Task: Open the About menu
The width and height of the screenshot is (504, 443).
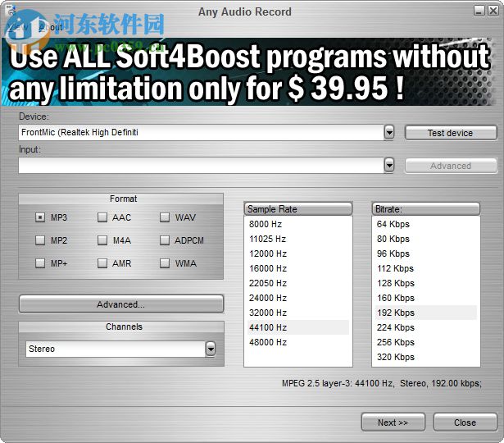Action: pos(51,27)
